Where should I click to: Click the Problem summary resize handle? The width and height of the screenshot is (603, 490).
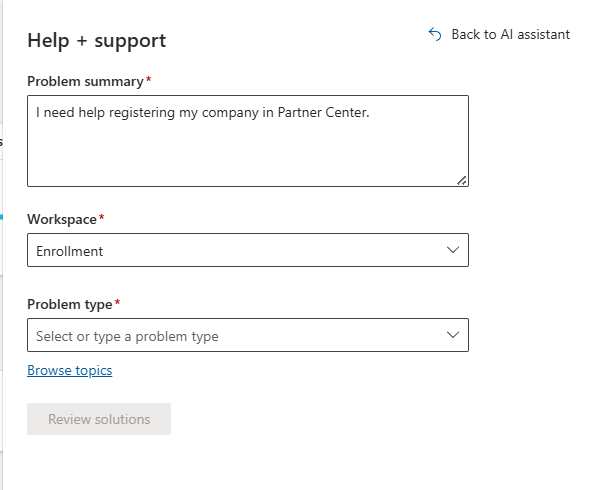pyautogui.click(x=462, y=180)
